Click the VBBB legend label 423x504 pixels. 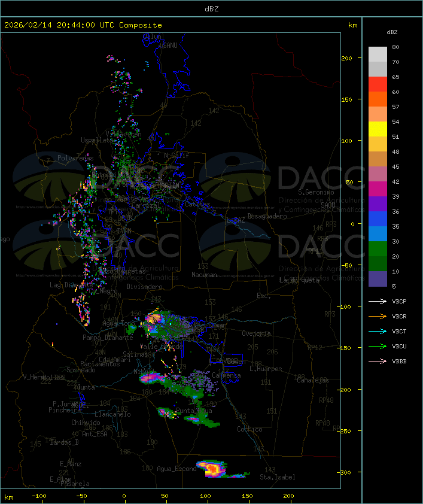(399, 362)
